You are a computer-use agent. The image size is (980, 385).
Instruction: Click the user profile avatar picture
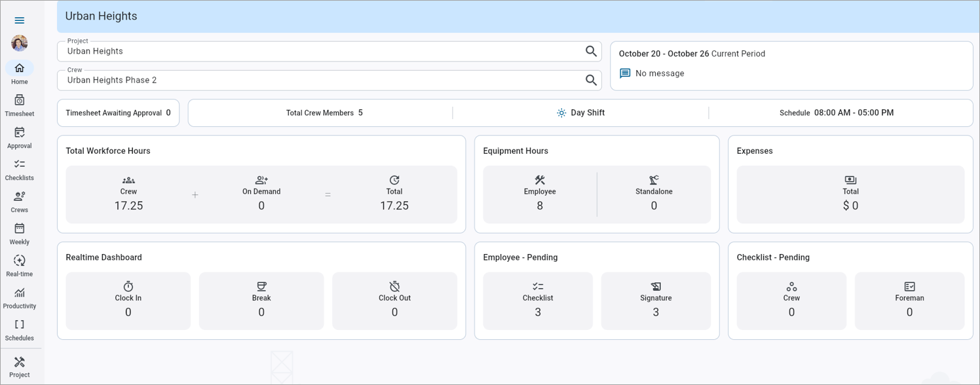click(x=19, y=43)
